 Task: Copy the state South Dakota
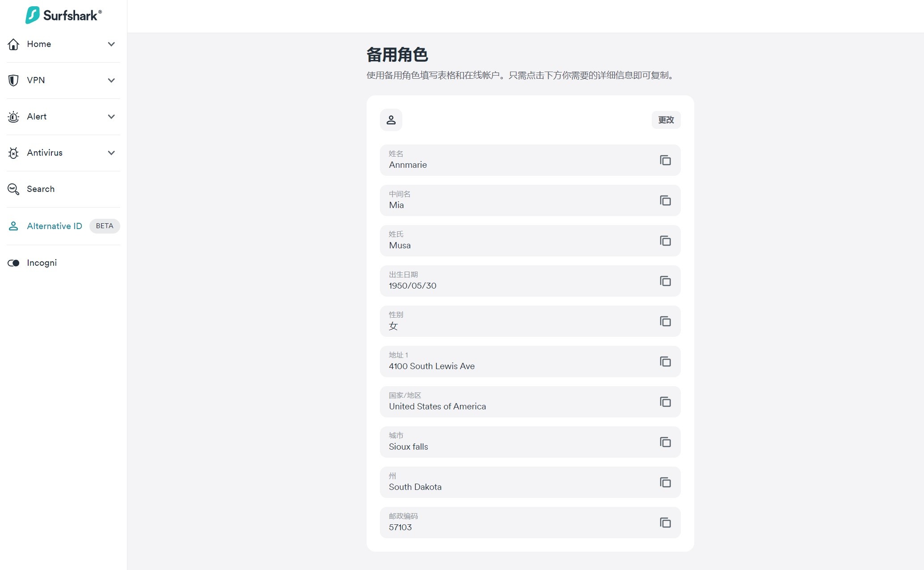coord(665,482)
